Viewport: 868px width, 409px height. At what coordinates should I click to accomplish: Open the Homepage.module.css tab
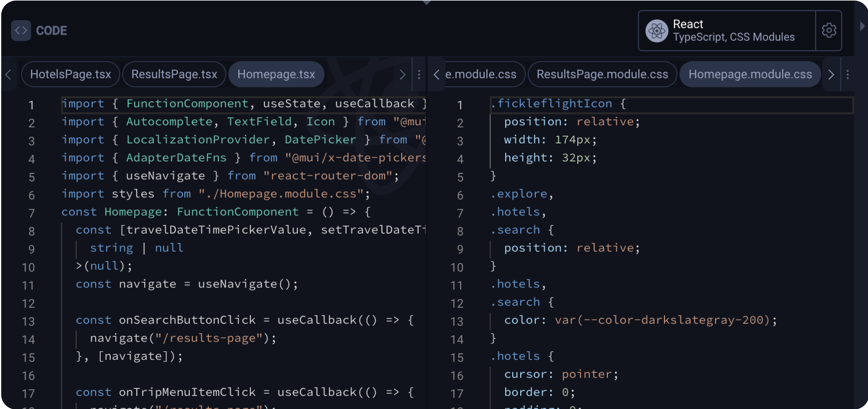coord(750,74)
